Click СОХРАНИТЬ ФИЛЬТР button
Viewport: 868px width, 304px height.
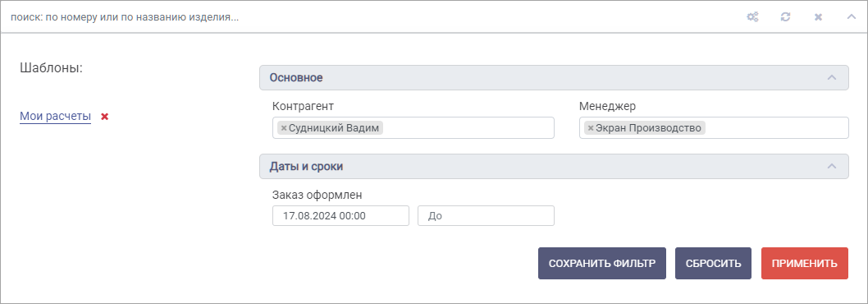point(601,264)
